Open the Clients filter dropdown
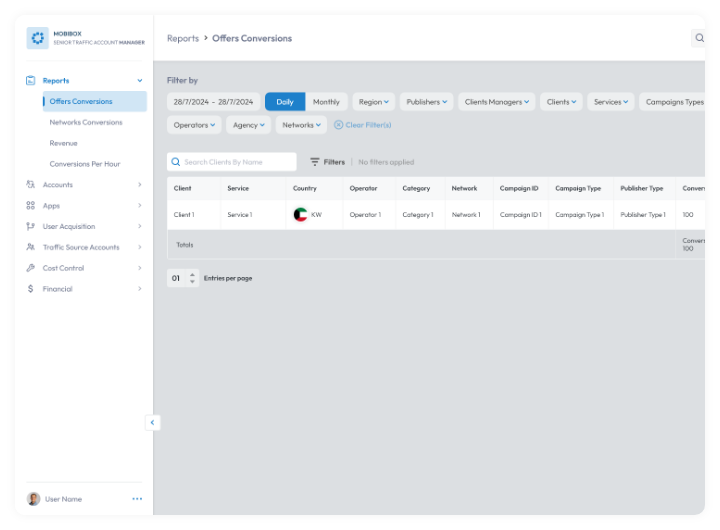The image size is (720, 530). tap(561, 102)
